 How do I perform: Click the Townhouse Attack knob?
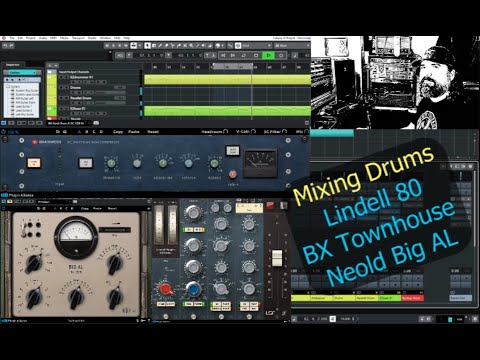click(x=162, y=163)
